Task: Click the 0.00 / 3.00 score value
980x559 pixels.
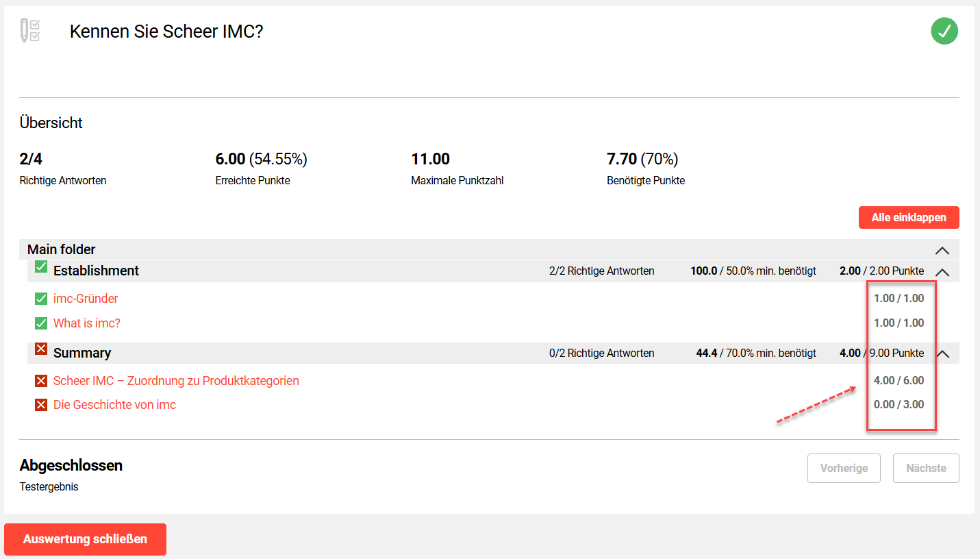Action: tap(899, 405)
